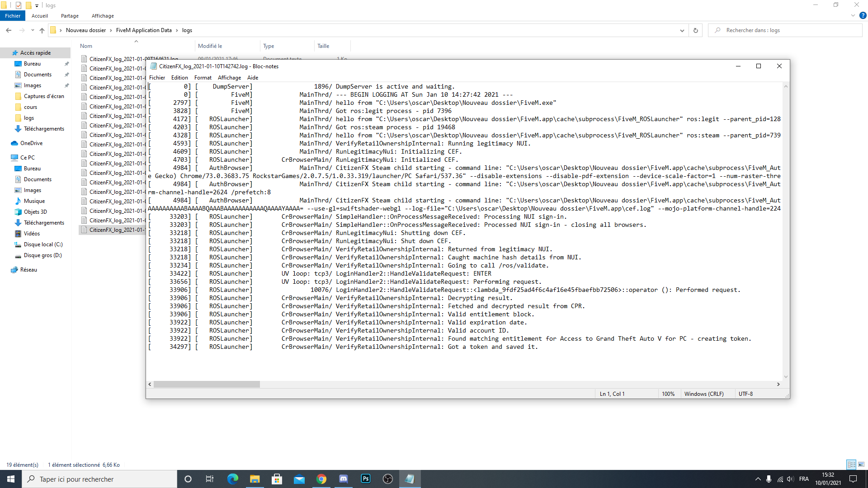This screenshot has width=868, height=488.
Task: Expand the ribbon with the chevron
Action: [x=853, y=15]
